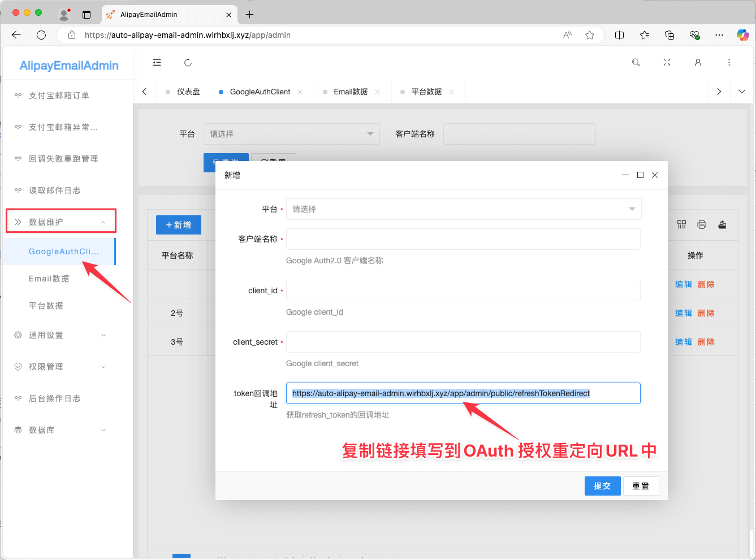Submit the form with 提交
The width and height of the screenshot is (756, 560).
tap(602, 486)
